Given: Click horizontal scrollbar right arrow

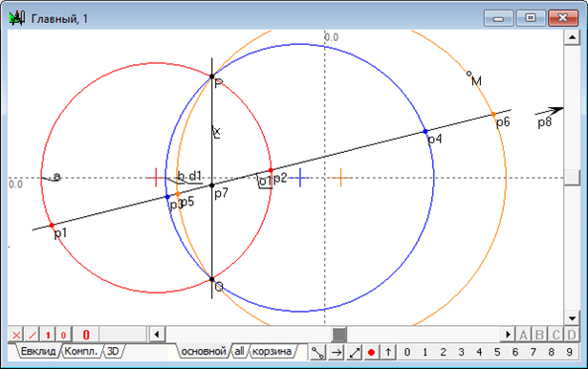Looking at the screenshot, I should click(x=508, y=335).
